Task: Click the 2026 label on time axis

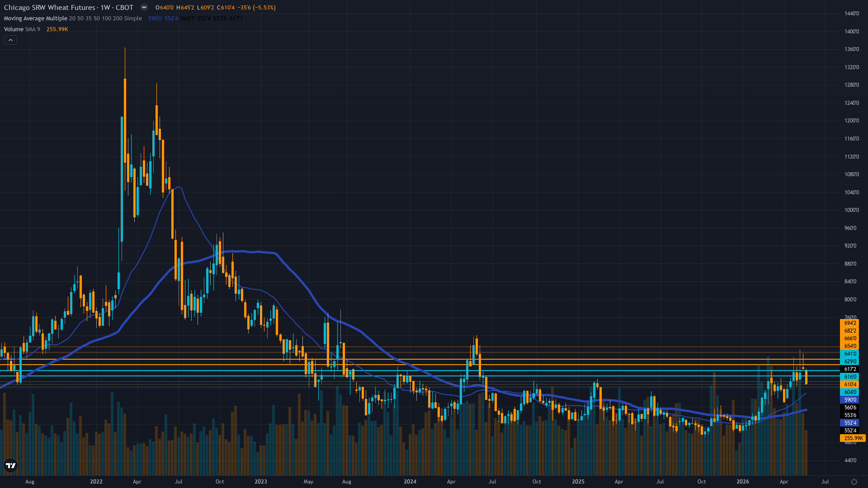Action: tap(743, 482)
